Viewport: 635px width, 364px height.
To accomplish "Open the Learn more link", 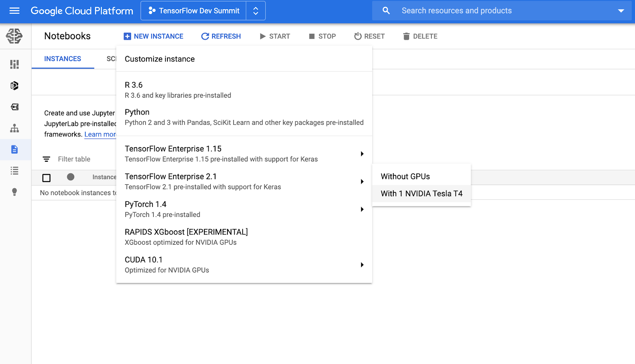I will (100, 134).
